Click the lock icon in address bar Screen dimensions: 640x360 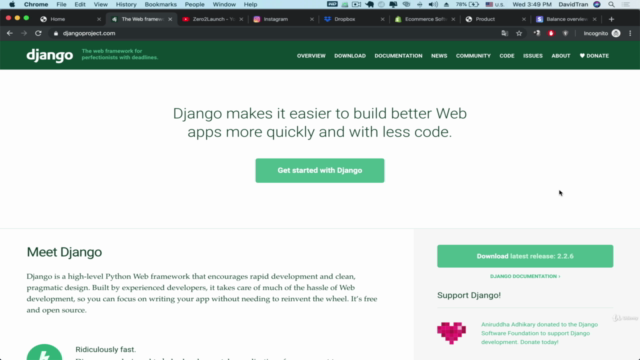click(x=56, y=33)
